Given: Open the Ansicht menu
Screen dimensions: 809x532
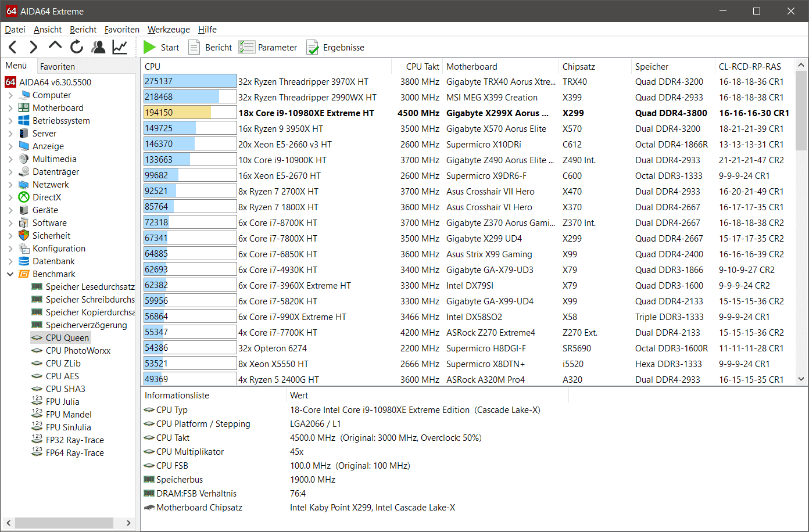Looking at the screenshot, I should coord(48,29).
